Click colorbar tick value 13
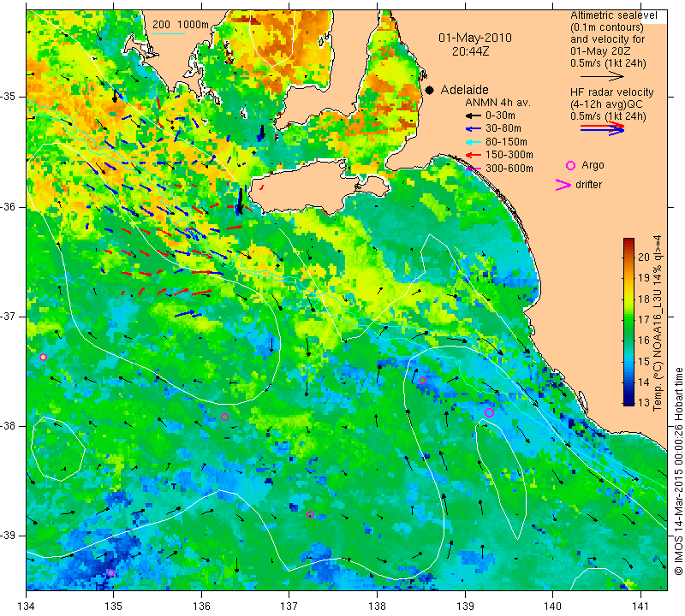Screen dimensions: 685x616 pos(644,402)
